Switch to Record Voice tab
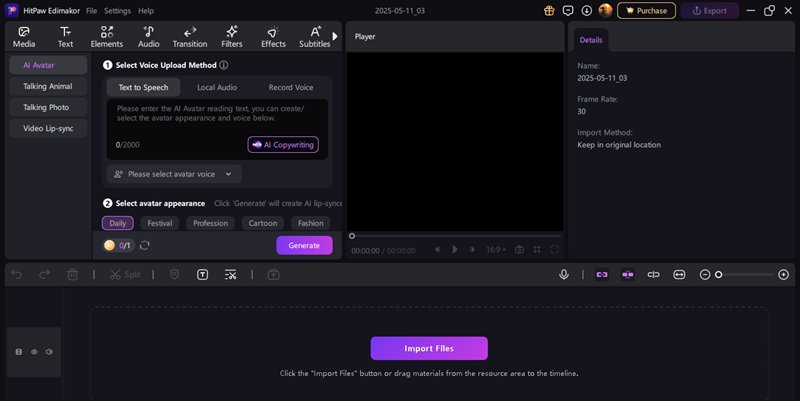 coord(291,87)
